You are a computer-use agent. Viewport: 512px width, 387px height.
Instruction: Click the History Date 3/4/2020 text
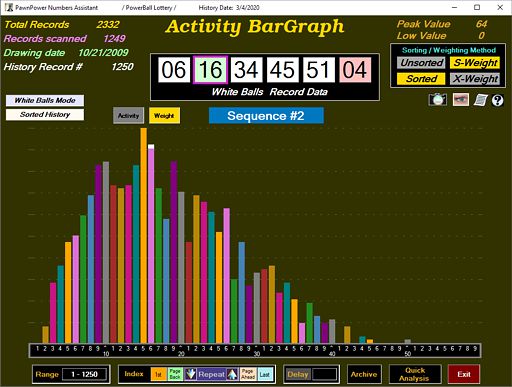[x=229, y=7]
